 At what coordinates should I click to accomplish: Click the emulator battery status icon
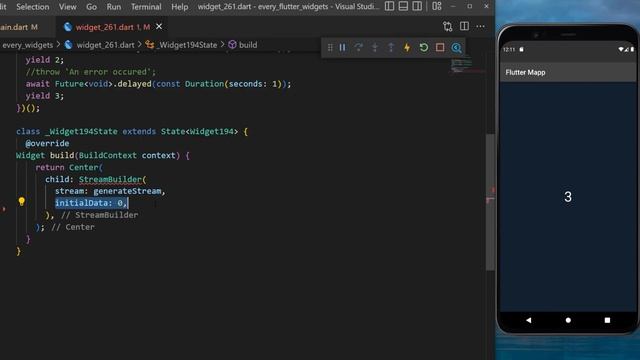point(632,49)
